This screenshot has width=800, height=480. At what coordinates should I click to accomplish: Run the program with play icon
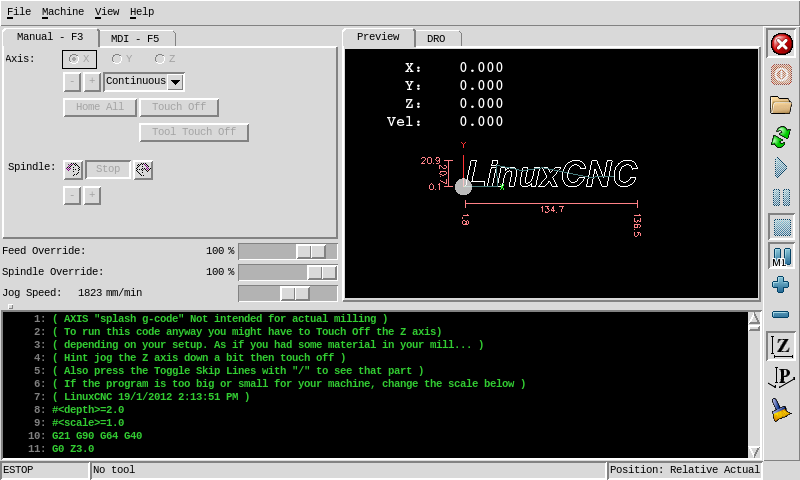(x=781, y=167)
